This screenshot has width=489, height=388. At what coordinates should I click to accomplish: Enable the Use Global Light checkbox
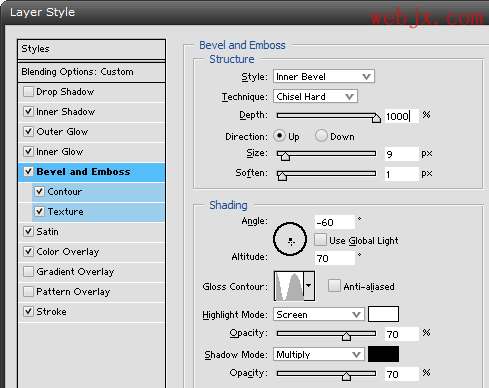tap(320, 240)
